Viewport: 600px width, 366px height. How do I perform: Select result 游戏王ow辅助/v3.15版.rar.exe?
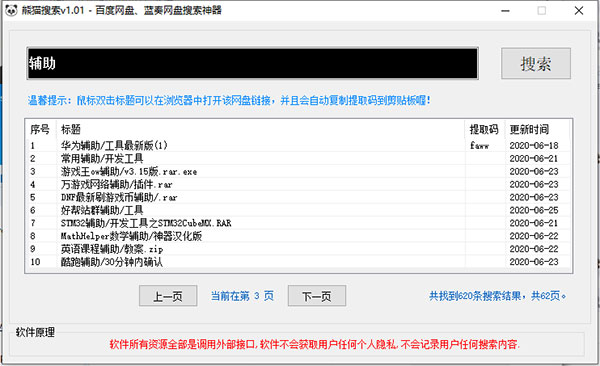point(129,172)
